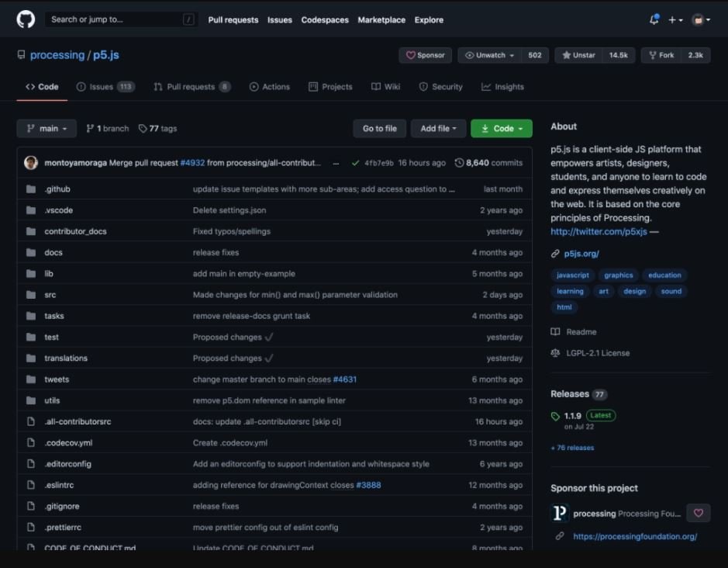The width and height of the screenshot is (728, 568).
Task: Expand the commit message ellipsis
Action: 336,163
